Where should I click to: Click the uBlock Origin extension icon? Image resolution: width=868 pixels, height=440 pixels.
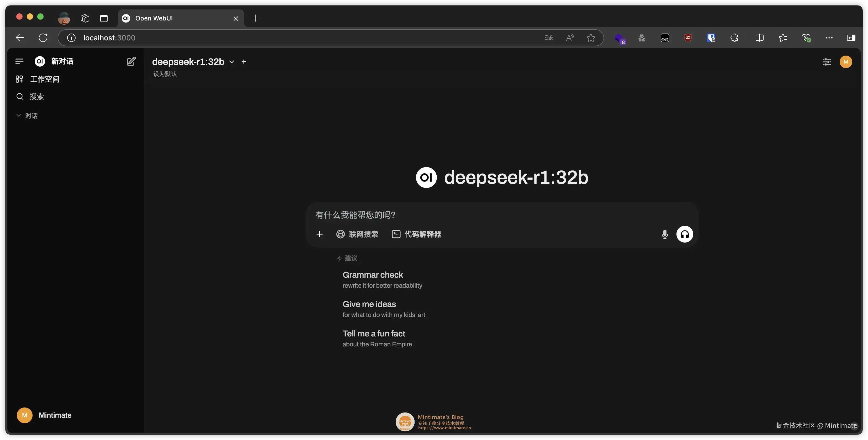click(x=688, y=38)
